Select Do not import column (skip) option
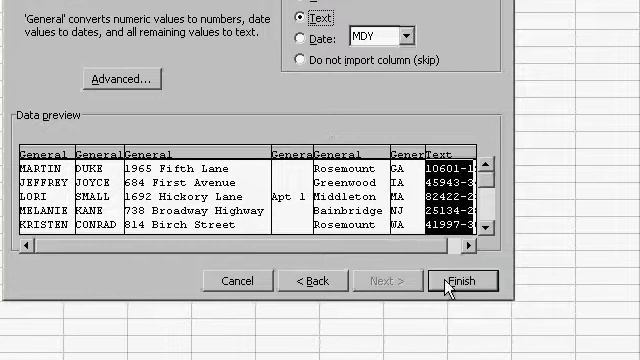Image resolution: width=640 pixels, height=360 pixels. (300, 60)
